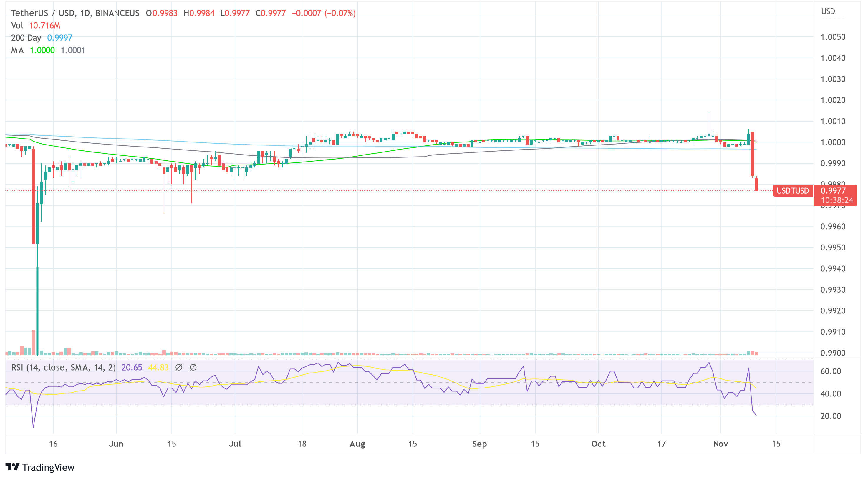Click the Oct label on time axis
868x480 pixels.
tap(598, 444)
